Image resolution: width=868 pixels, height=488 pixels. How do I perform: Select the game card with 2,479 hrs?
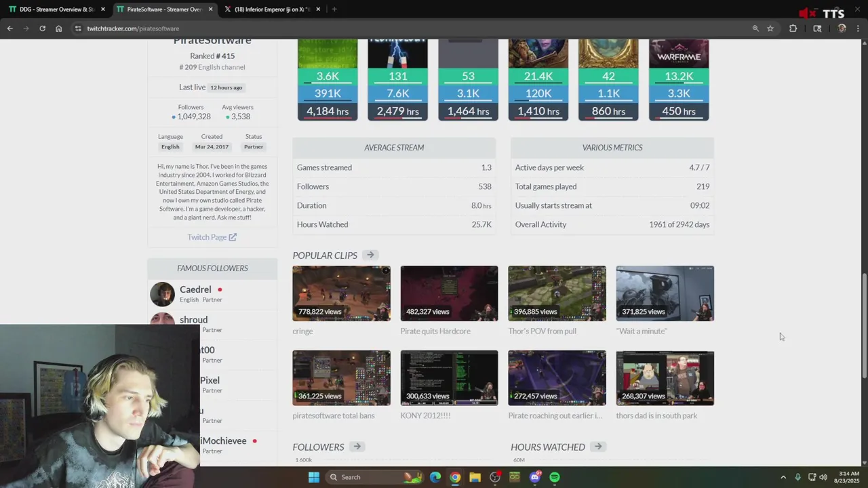pos(397,80)
